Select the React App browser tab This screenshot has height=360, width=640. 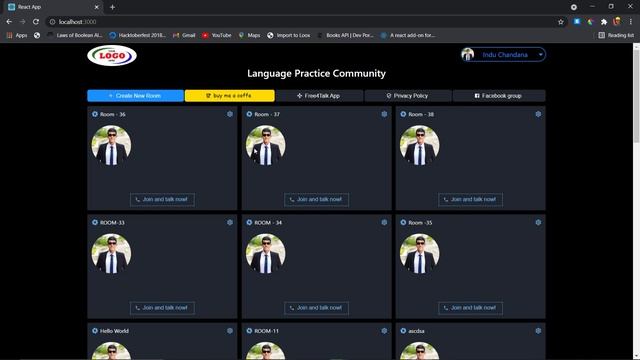pyautogui.click(x=53, y=7)
